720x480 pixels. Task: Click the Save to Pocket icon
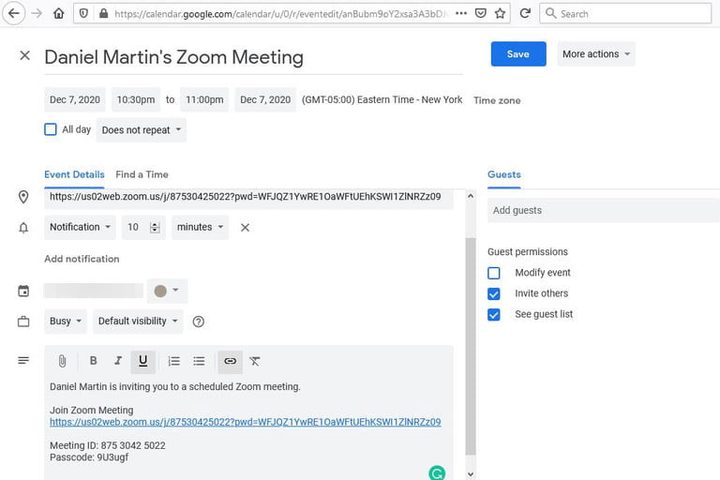click(x=480, y=13)
